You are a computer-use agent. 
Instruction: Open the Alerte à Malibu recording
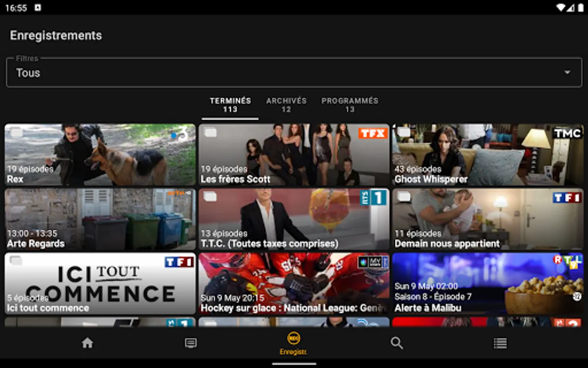coord(488,283)
